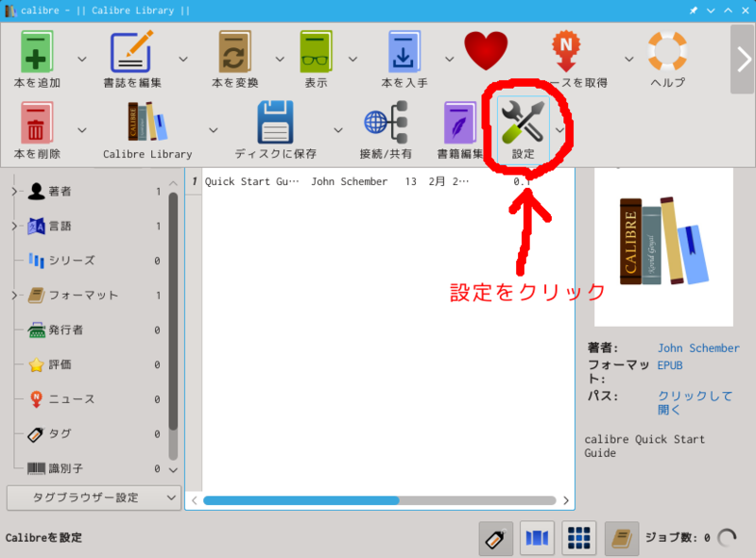Click John Schember author link
Screen dimensions: 756x558
click(x=698, y=347)
